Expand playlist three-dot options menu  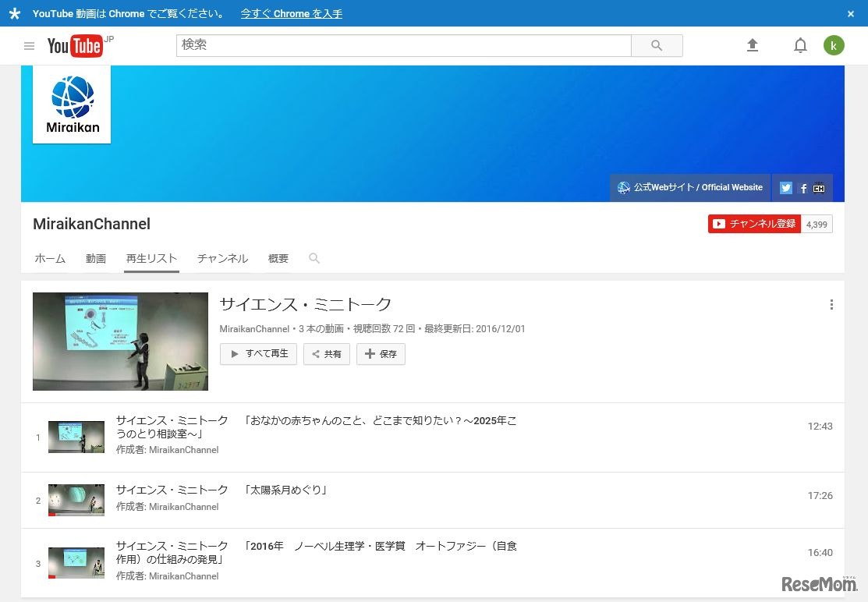tap(831, 305)
